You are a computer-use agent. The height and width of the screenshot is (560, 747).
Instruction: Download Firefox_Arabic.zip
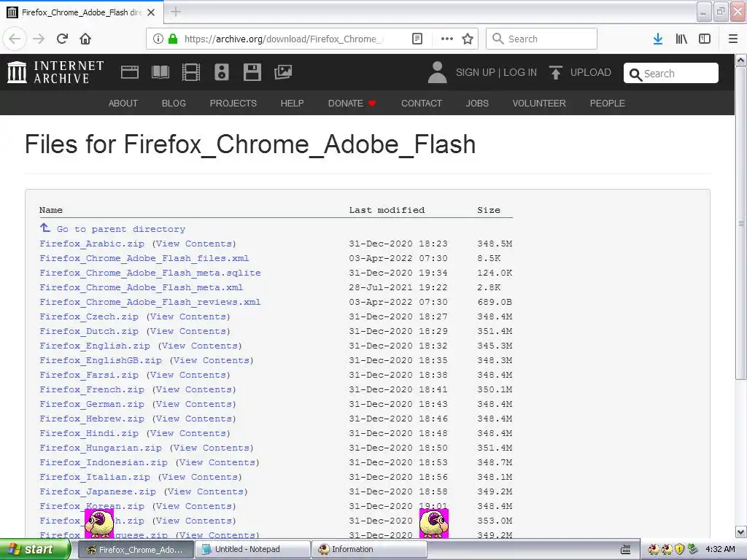pos(92,244)
